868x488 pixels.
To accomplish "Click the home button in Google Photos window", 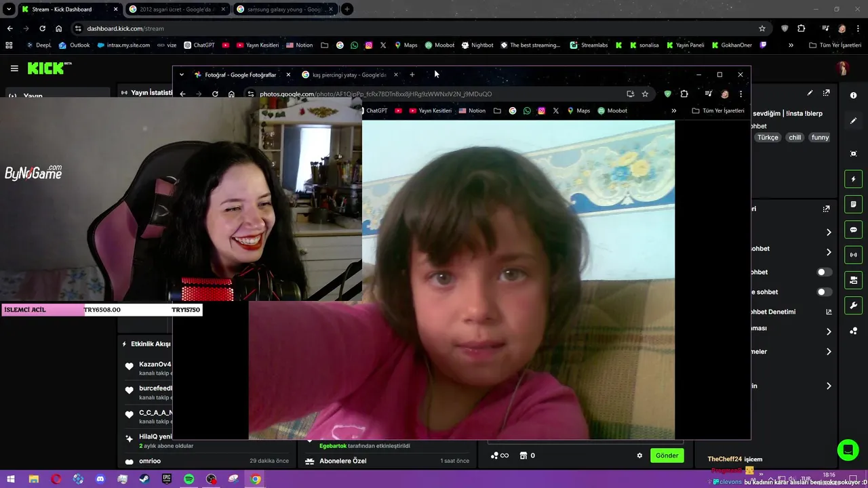I will pos(231,94).
